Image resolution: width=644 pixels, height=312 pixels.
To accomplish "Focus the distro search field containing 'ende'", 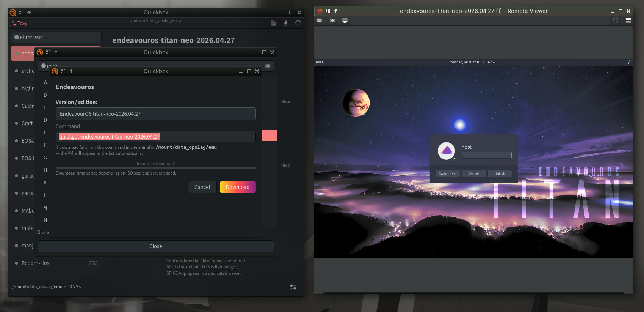I will point(156,66).
